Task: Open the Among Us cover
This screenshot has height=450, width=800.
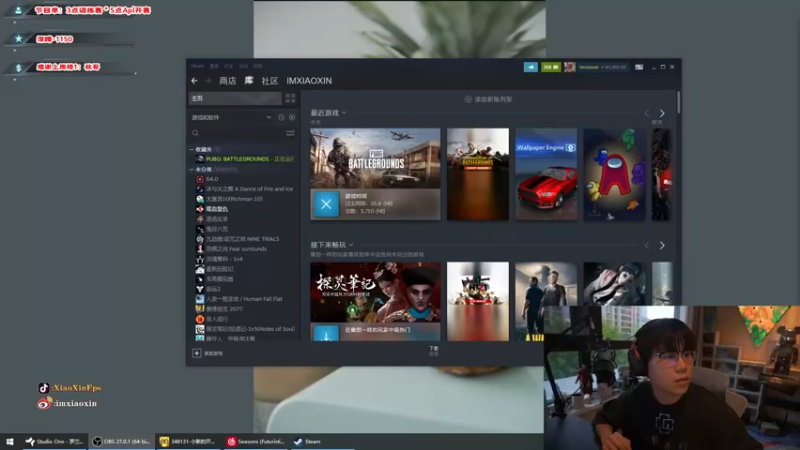Action: [x=614, y=174]
